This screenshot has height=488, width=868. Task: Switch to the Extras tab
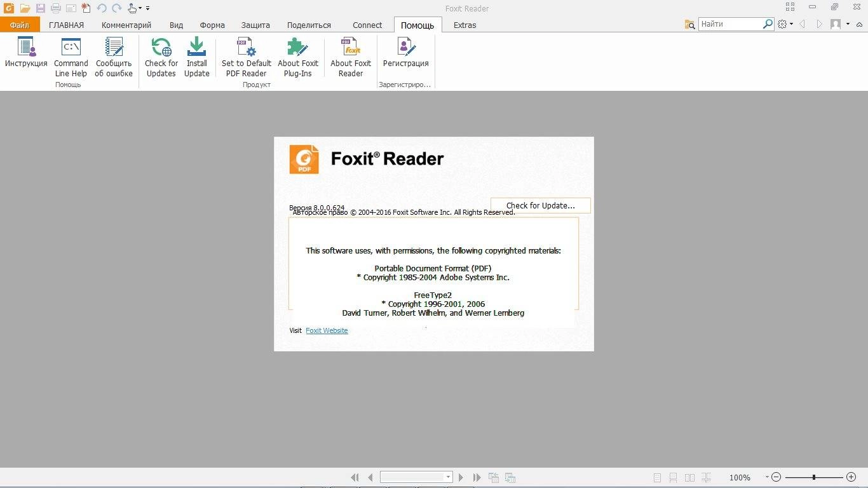[465, 25]
